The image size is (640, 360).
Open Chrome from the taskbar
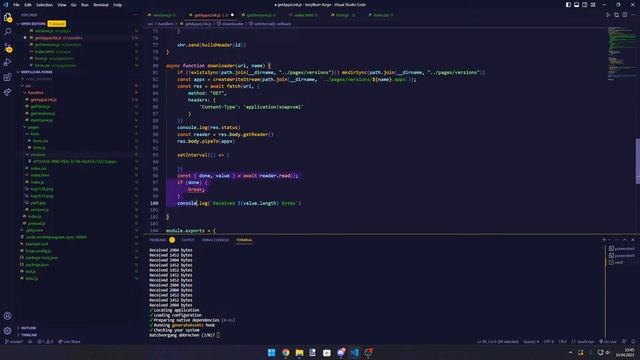(x=285, y=353)
